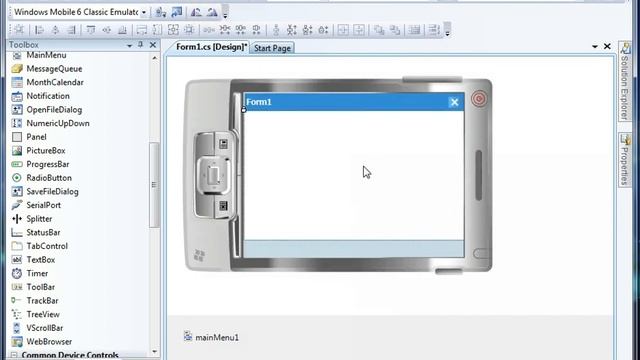The image size is (640, 360).
Task: Click Make Horizontal Spacing Equal icon
Action: [209, 30]
